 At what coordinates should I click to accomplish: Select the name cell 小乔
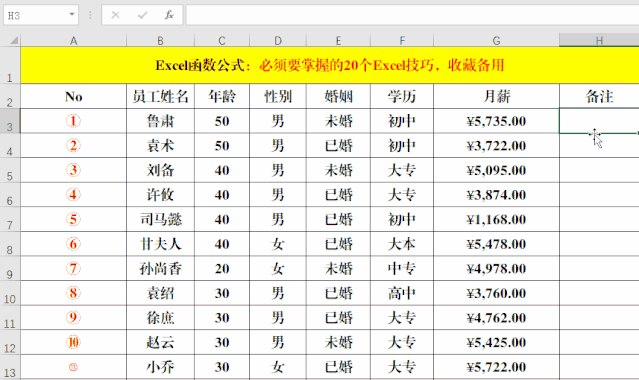[161, 367]
